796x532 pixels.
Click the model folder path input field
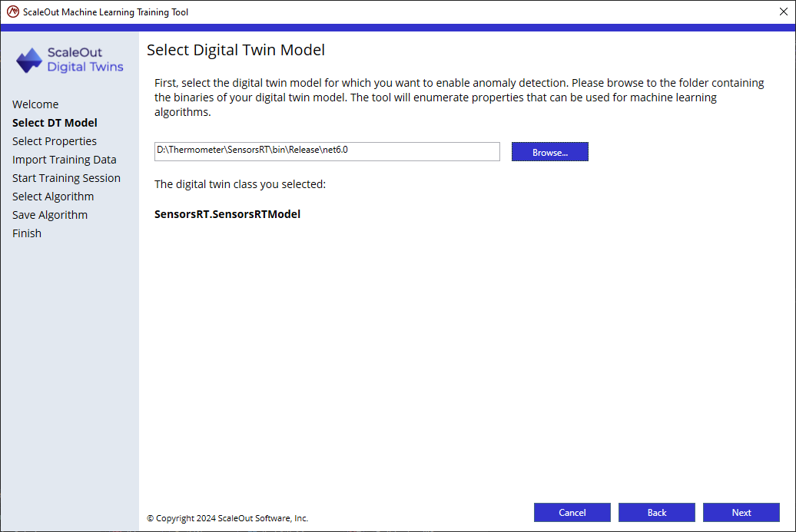click(327, 151)
